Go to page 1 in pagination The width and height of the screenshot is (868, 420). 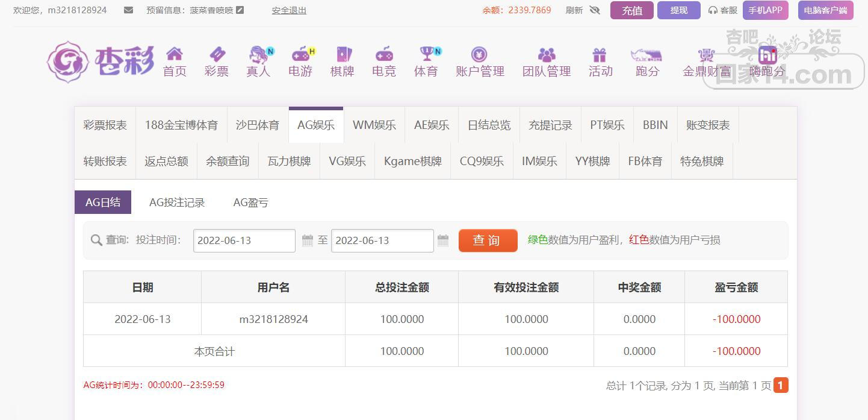tap(781, 385)
